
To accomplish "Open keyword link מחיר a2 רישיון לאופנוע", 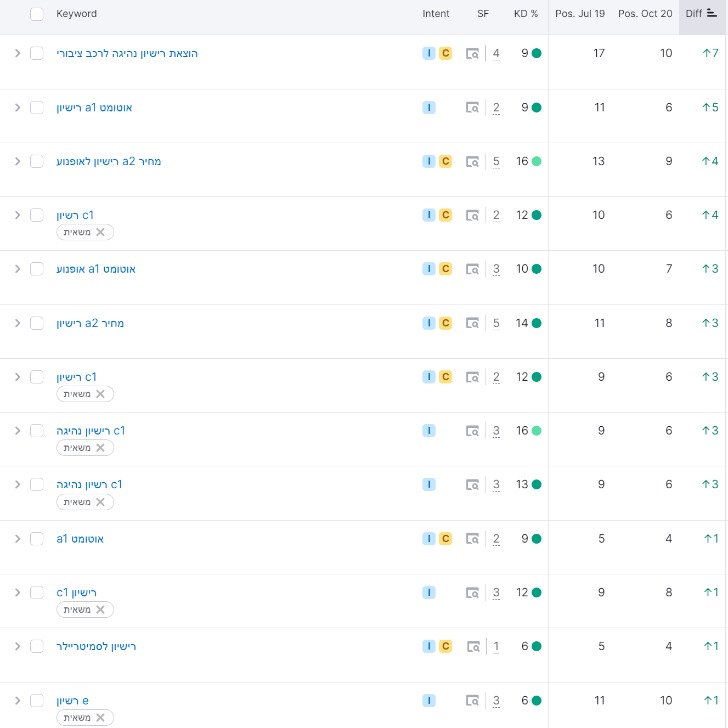I will click(x=109, y=161).
